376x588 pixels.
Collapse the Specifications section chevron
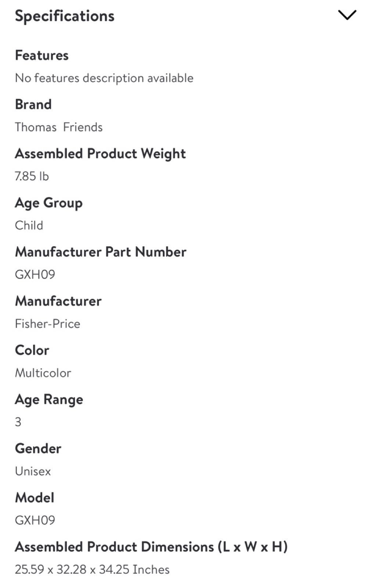click(x=347, y=15)
